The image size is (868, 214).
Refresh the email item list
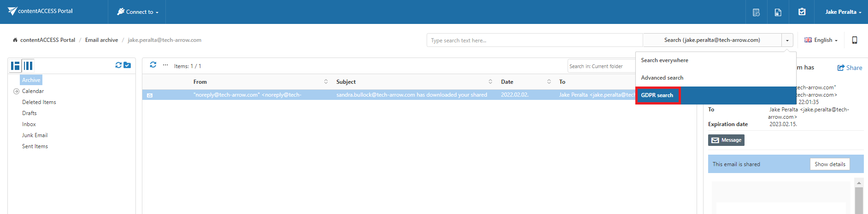[x=153, y=65]
